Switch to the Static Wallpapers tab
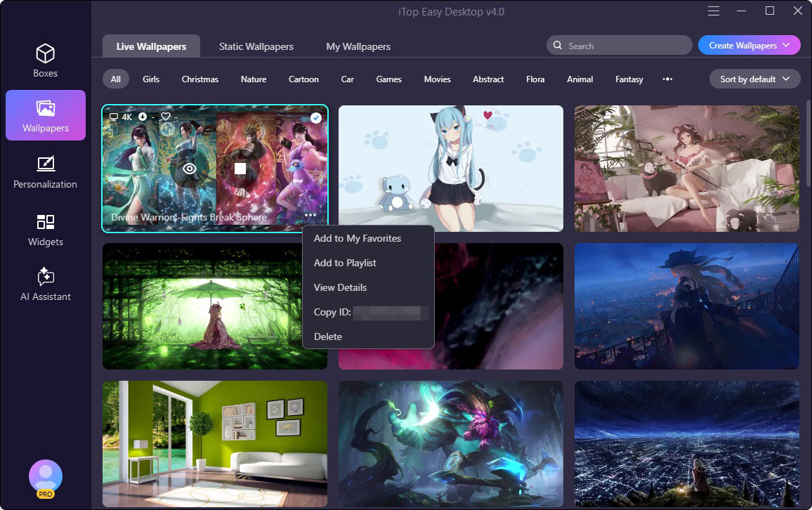This screenshot has height=510, width=812. pos(256,46)
